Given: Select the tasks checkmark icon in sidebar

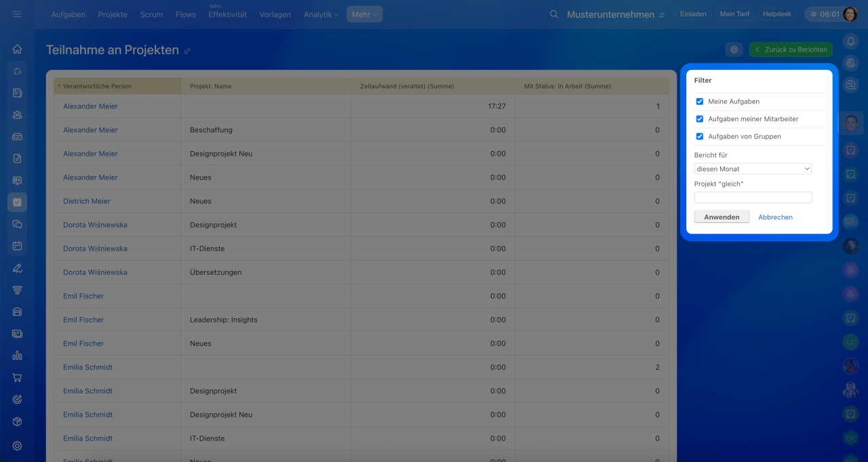Looking at the screenshot, I should pyautogui.click(x=17, y=202).
